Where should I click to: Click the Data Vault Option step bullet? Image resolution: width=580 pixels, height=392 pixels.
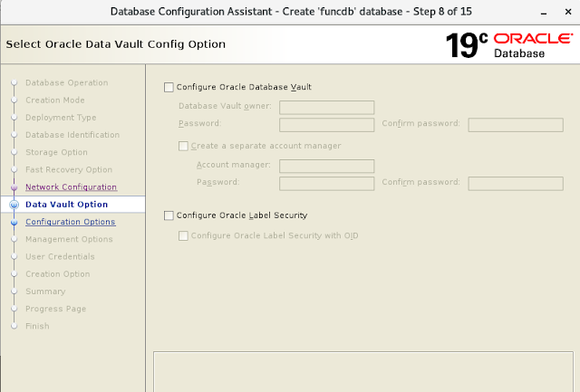14,205
